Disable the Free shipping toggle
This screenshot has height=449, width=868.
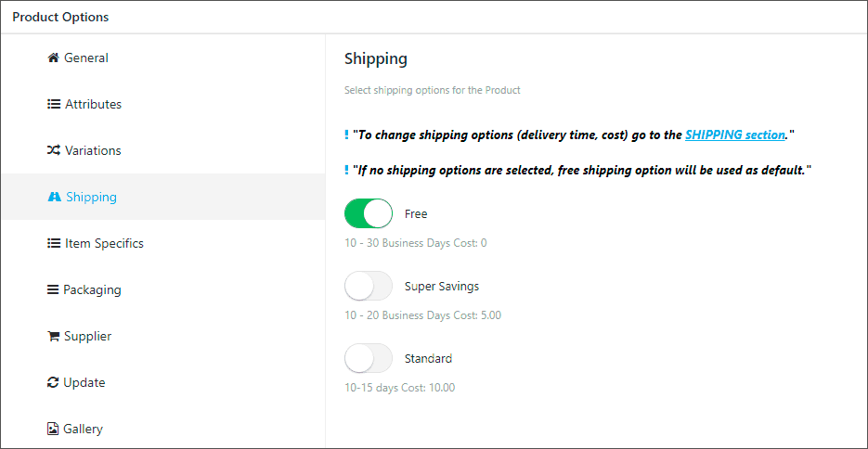click(369, 213)
